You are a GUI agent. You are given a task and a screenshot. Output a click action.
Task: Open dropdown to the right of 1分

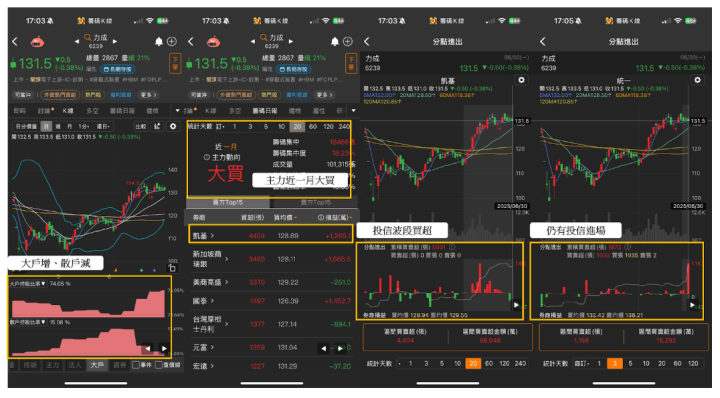click(x=103, y=126)
